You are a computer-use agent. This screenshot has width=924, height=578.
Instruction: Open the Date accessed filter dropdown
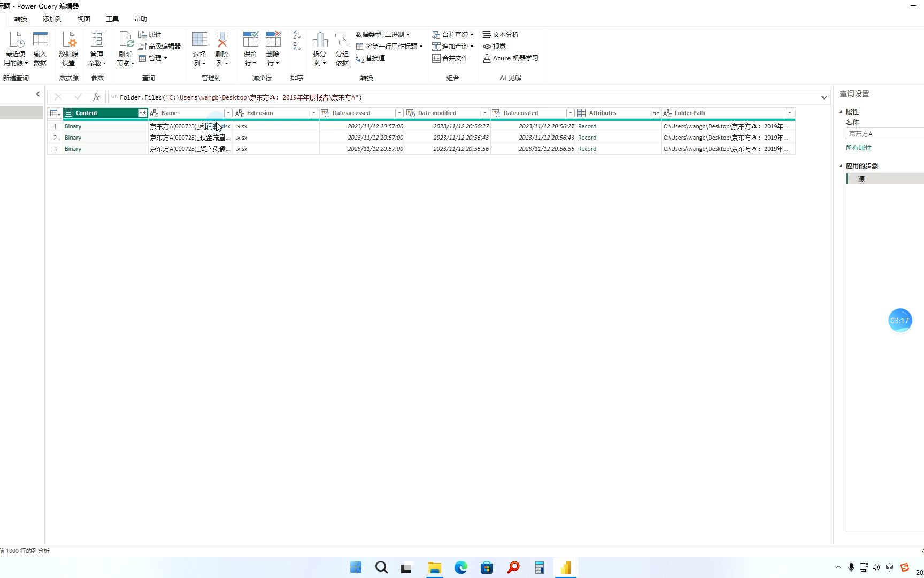pyautogui.click(x=399, y=113)
